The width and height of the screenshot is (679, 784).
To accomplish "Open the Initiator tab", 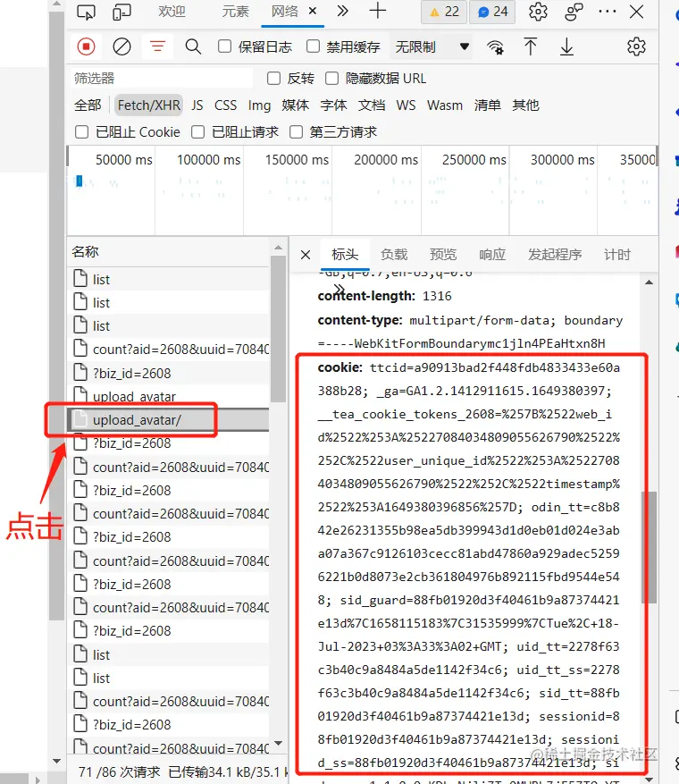I will 555,255.
